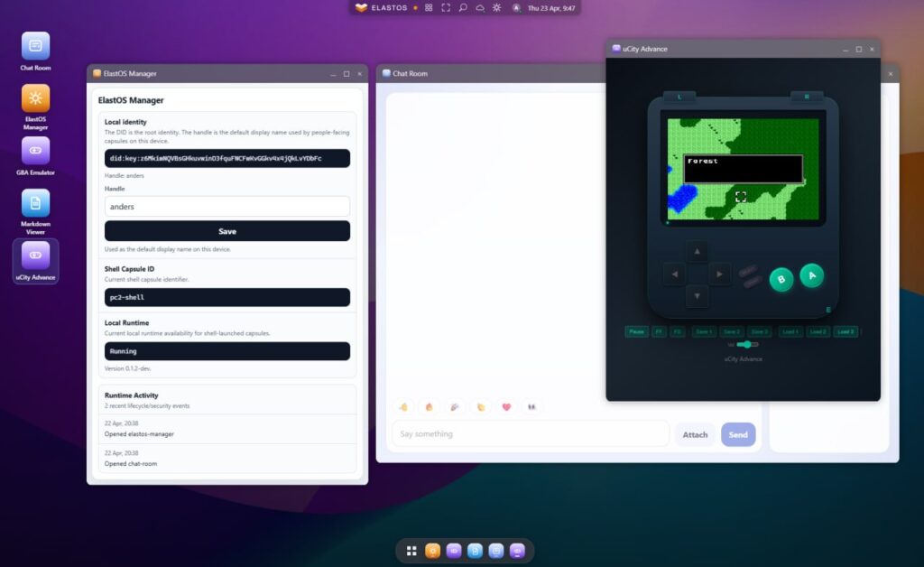Launch Markdown Viewer from the desktop
Screen dimensions: 924x567
35,203
